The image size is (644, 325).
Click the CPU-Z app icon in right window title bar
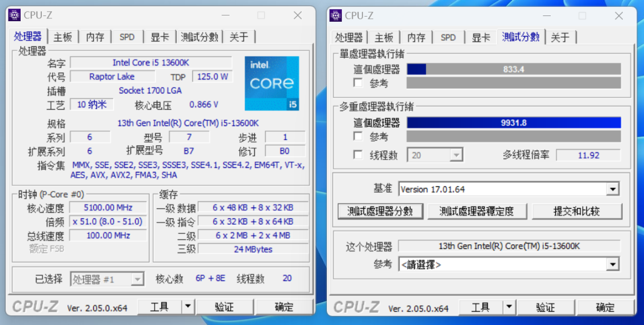pos(335,15)
